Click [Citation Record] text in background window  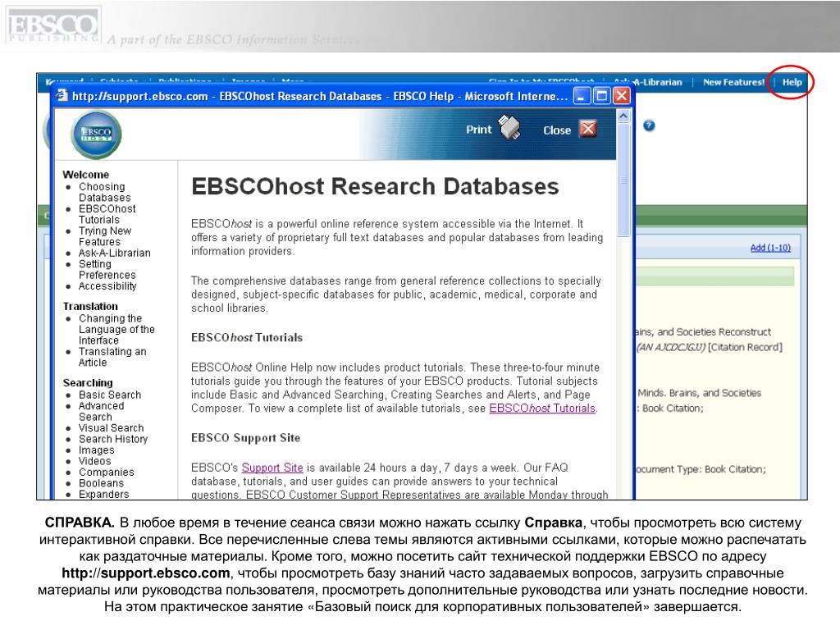(x=745, y=347)
